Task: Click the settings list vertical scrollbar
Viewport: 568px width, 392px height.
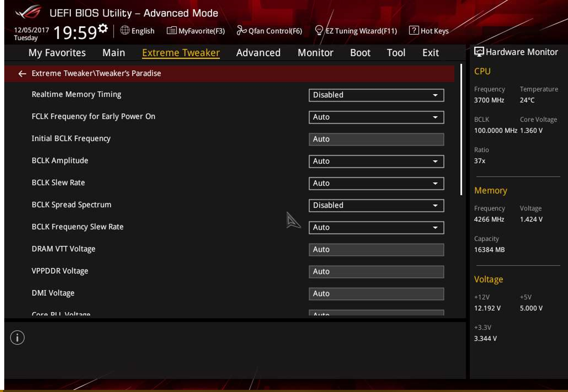Action: [461, 130]
